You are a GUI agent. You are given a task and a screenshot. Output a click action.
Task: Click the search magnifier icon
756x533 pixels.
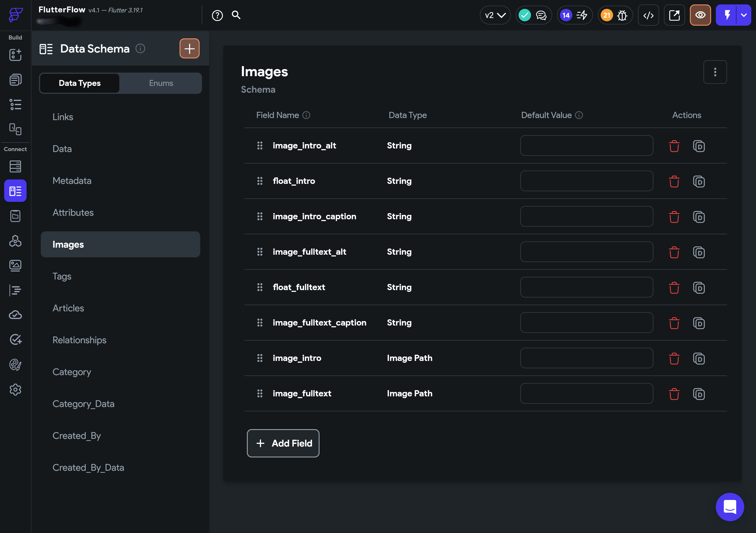coord(236,15)
